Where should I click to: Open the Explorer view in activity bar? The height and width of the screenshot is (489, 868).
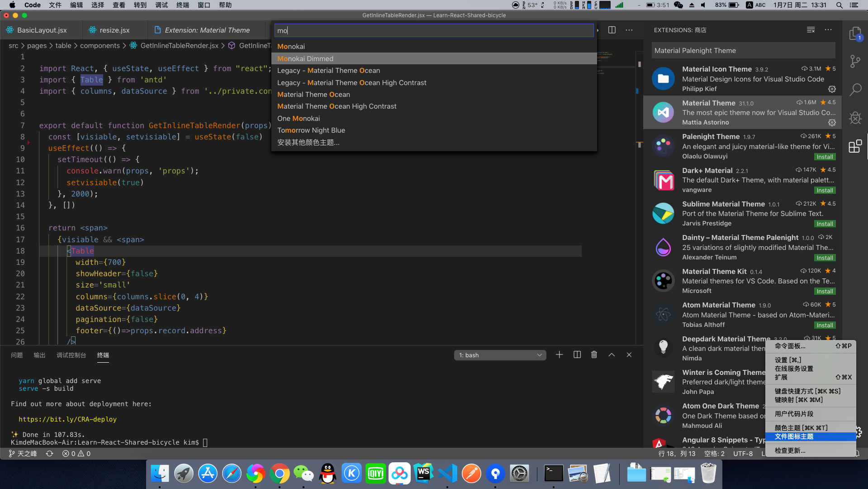(855, 34)
